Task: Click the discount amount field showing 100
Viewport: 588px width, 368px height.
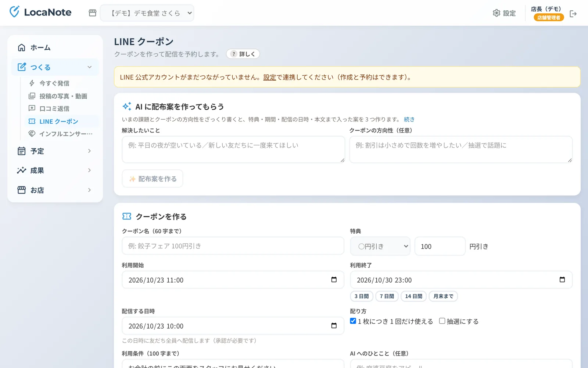Action: pyautogui.click(x=440, y=246)
